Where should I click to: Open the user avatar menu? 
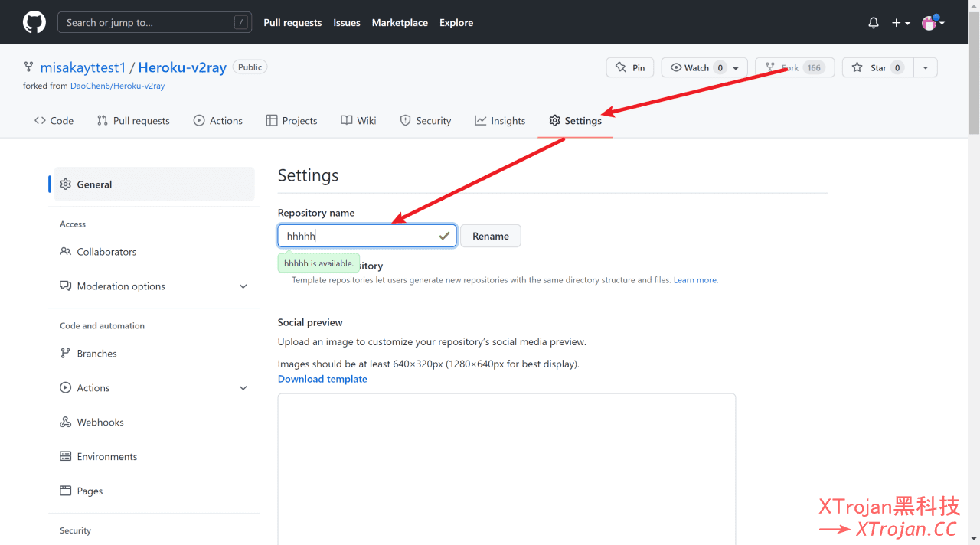coord(933,23)
